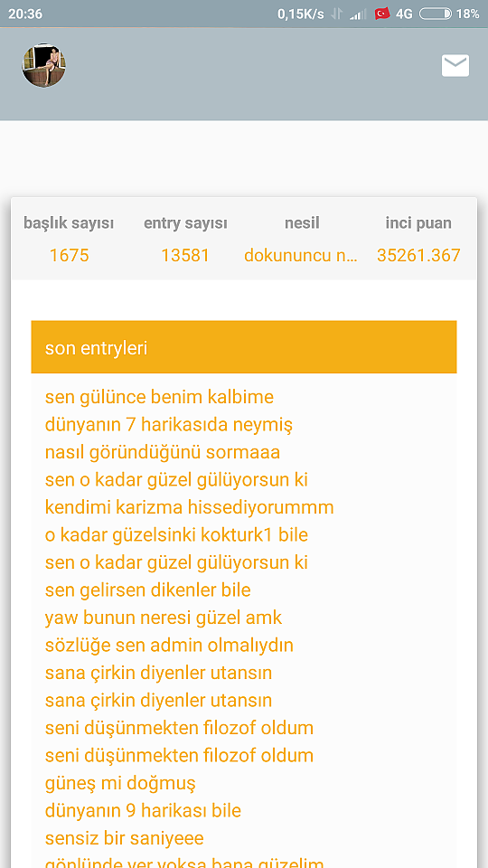Open the 'son entryleri' orange header
The image size is (488, 868).
pos(244,347)
